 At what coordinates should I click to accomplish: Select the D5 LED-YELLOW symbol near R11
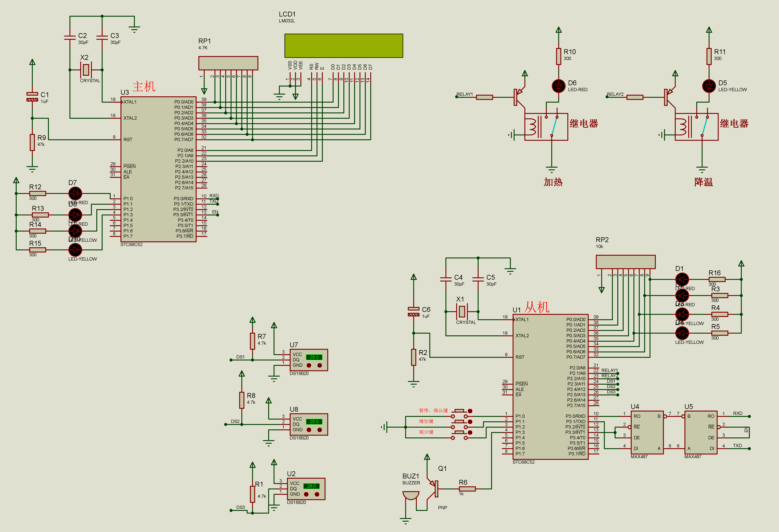pyautogui.click(x=709, y=86)
